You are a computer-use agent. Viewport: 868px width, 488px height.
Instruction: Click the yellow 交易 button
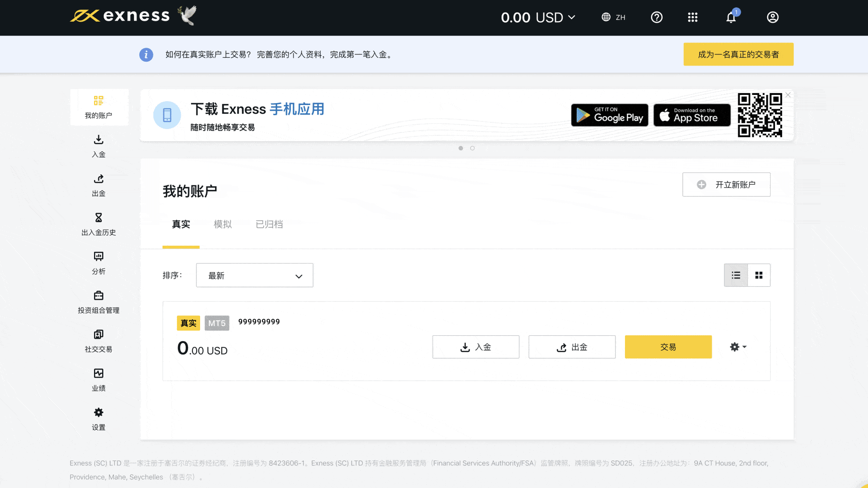[668, 347]
